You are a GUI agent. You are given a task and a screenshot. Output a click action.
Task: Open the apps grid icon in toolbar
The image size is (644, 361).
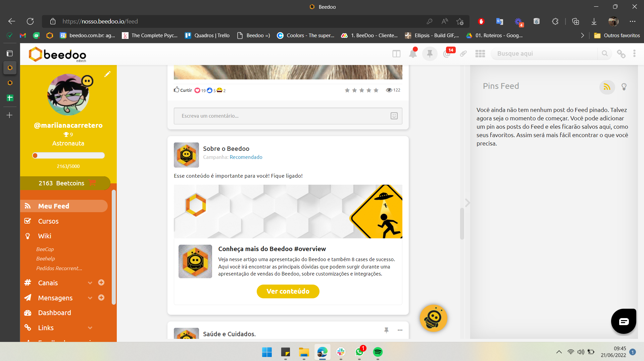pos(480,54)
